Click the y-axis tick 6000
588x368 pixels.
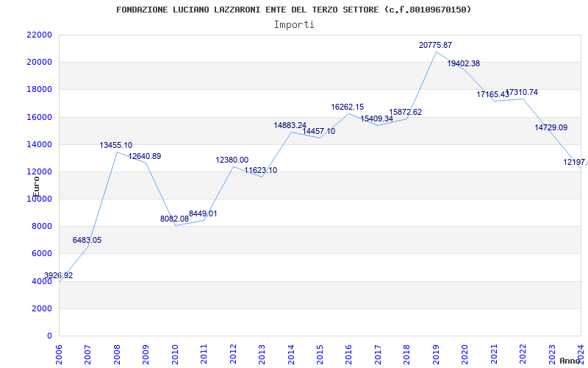[42, 253]
